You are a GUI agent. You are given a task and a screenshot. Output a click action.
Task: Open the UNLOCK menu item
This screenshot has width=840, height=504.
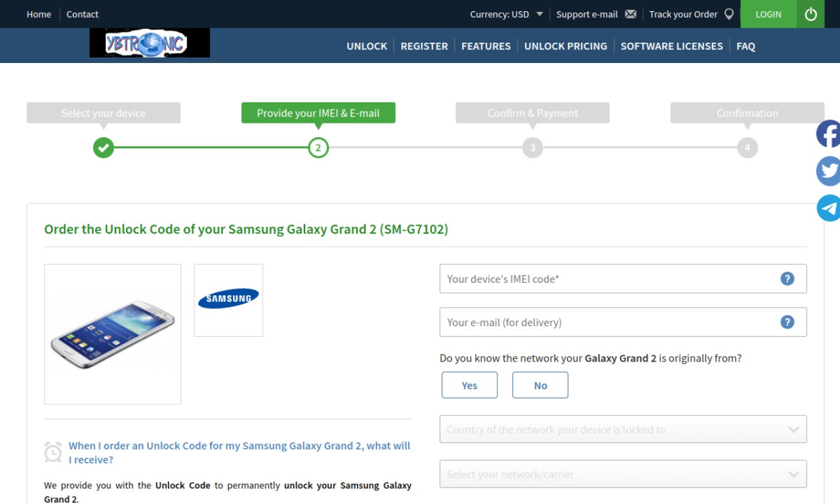coord(367,46)
